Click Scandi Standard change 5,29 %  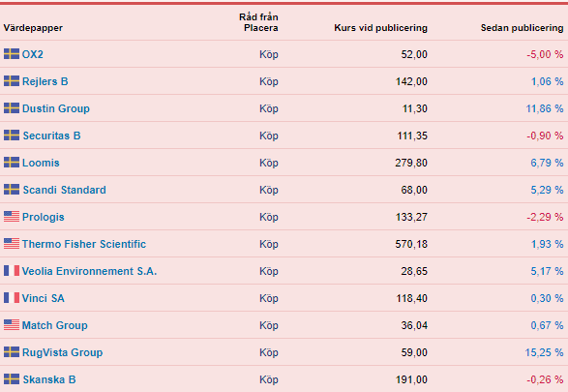pos(547,190)
